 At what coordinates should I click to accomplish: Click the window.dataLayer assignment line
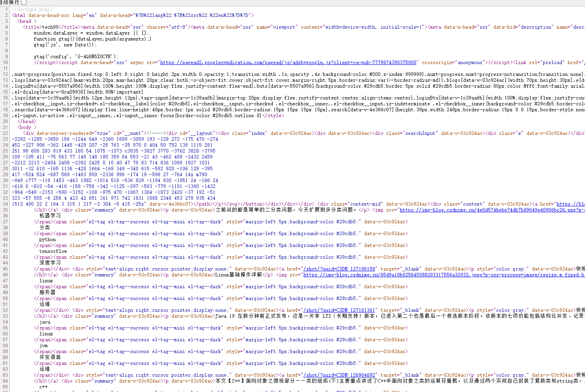tap(91, 33)
